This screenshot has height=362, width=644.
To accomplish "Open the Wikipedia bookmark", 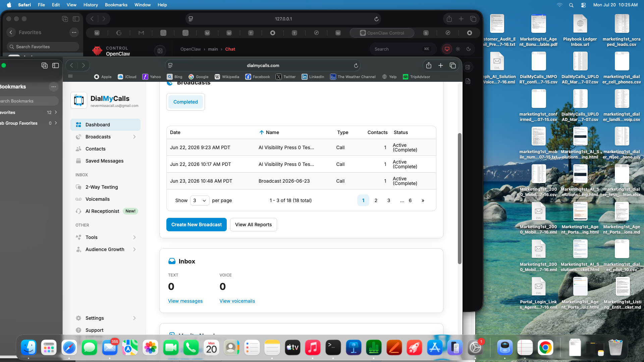I will (227, 77).
